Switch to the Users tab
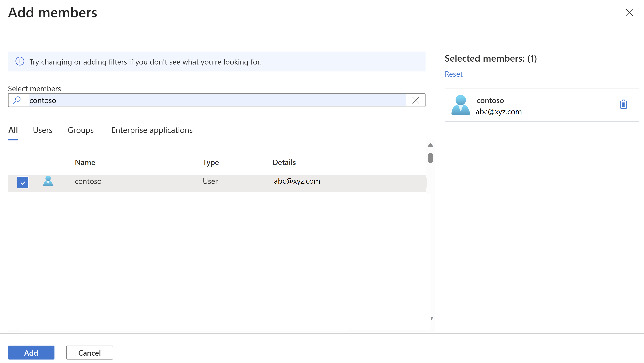 (x=42, y=130)
